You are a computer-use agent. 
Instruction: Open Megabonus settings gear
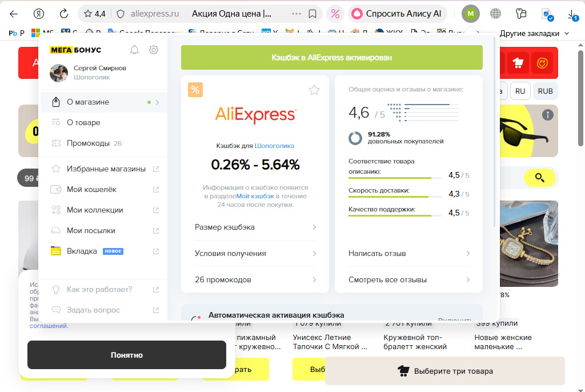click(154, 50)
